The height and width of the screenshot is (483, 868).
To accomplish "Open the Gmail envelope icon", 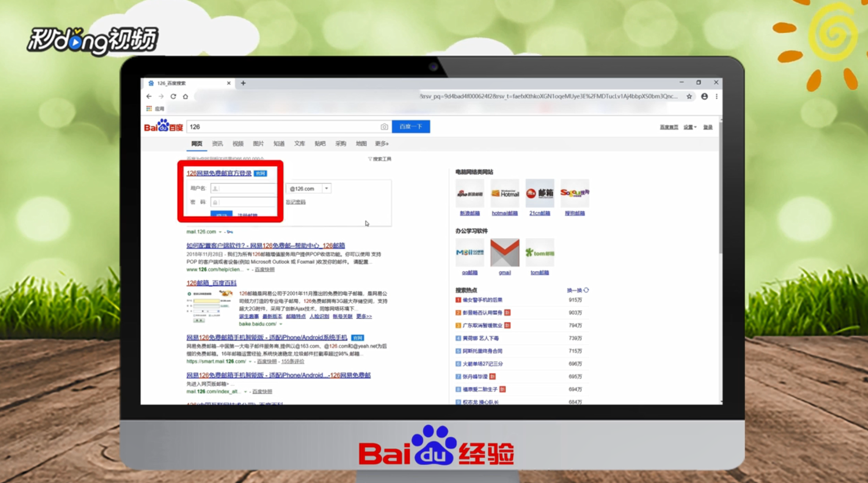I will pos(504,252).
